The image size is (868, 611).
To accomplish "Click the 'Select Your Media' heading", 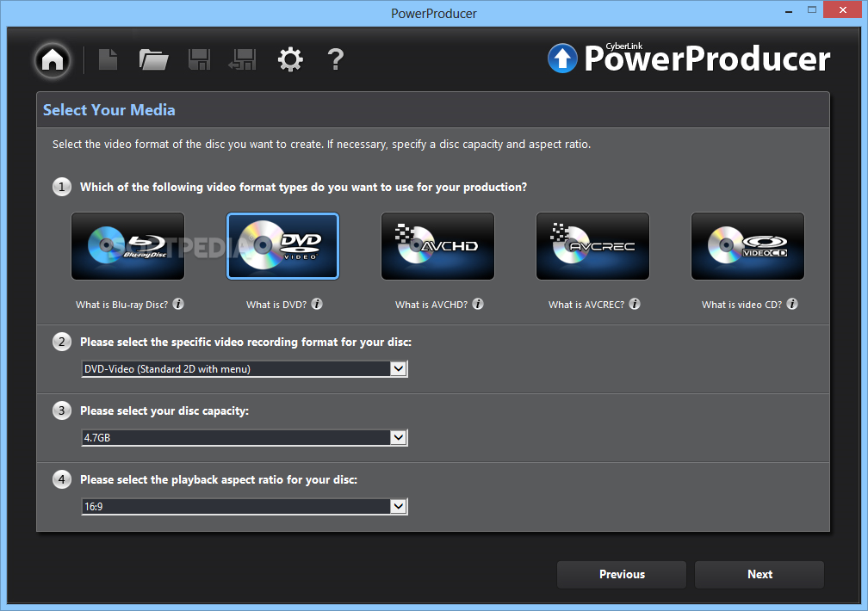I will pyautogui.click(x=109, y=110).
